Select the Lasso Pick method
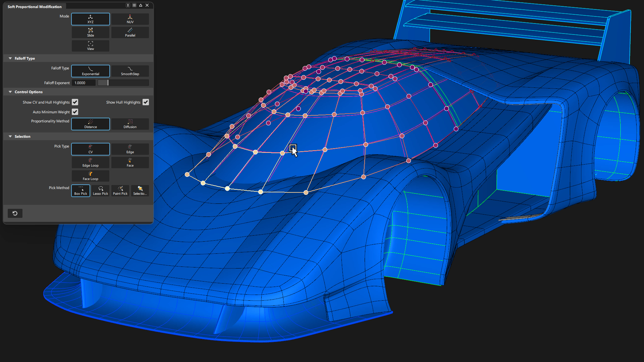 (100, 191)
